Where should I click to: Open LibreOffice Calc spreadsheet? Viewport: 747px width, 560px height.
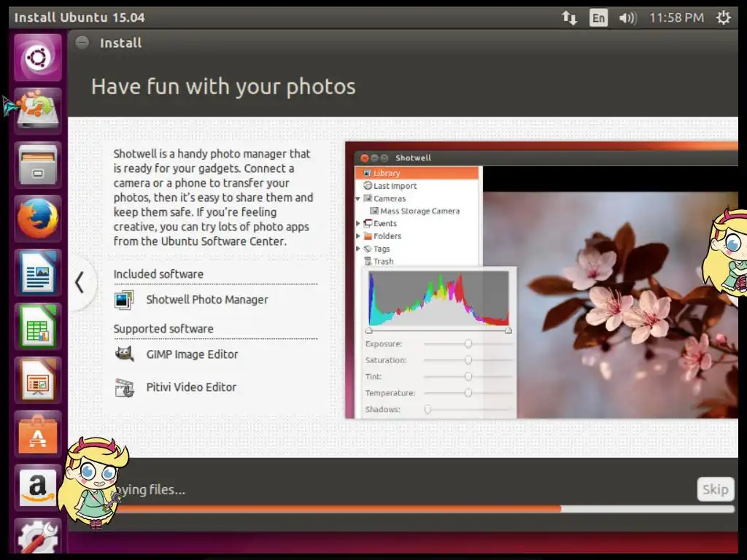38,326
